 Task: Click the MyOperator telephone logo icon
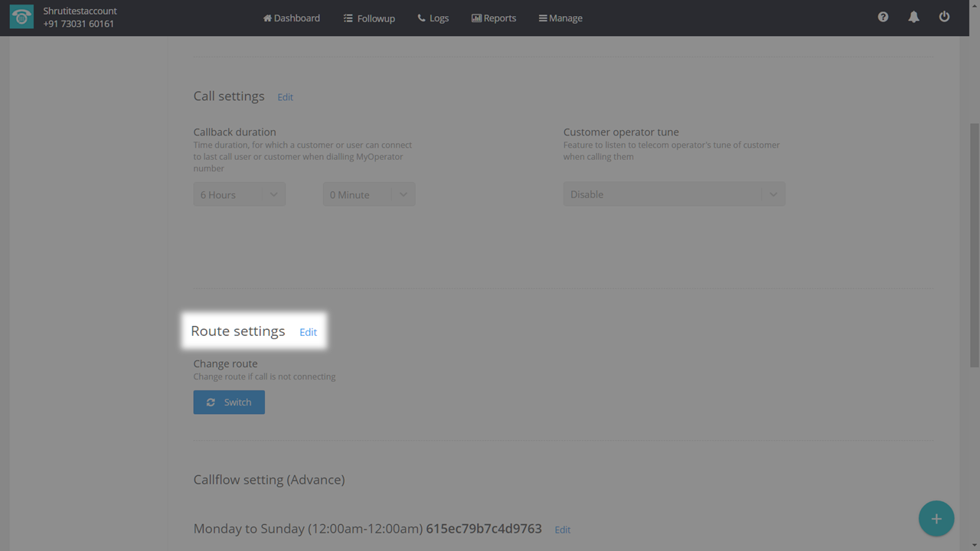(21, 18)
